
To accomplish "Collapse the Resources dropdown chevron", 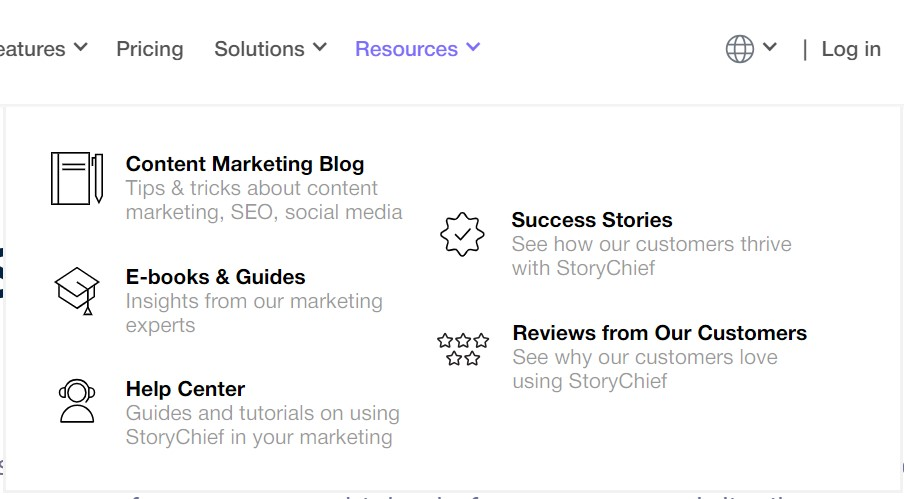I will click(473, 47).
